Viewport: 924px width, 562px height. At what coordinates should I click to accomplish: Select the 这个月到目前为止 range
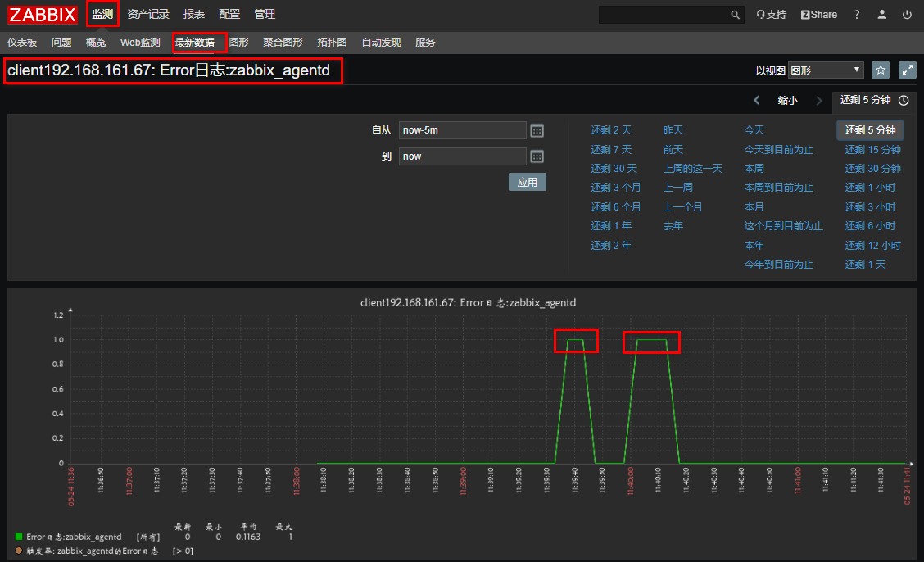click(783, 225)
